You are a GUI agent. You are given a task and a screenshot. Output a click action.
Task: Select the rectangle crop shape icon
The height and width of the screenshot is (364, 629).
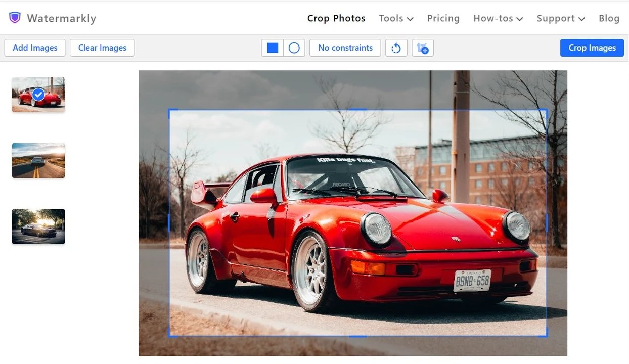tap(272, 48)
